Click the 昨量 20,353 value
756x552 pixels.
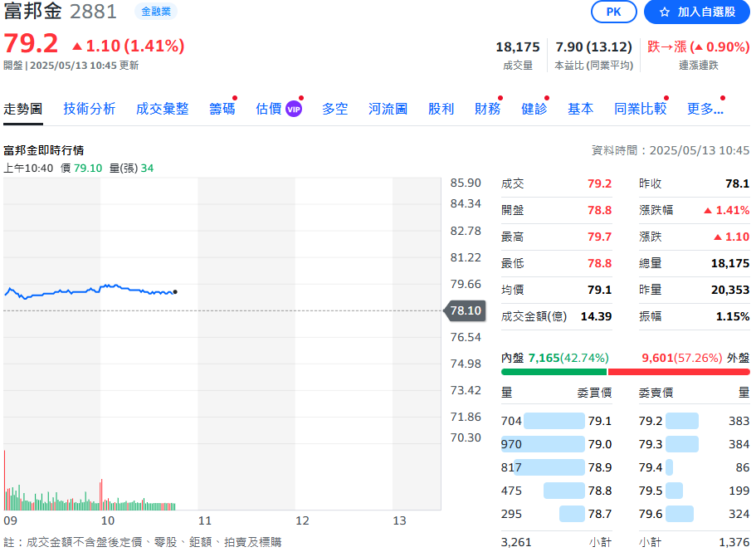(730, 290)
